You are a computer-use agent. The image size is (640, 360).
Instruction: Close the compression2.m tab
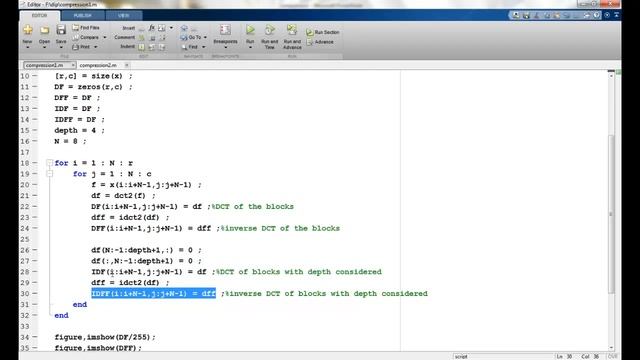(127, 65)
